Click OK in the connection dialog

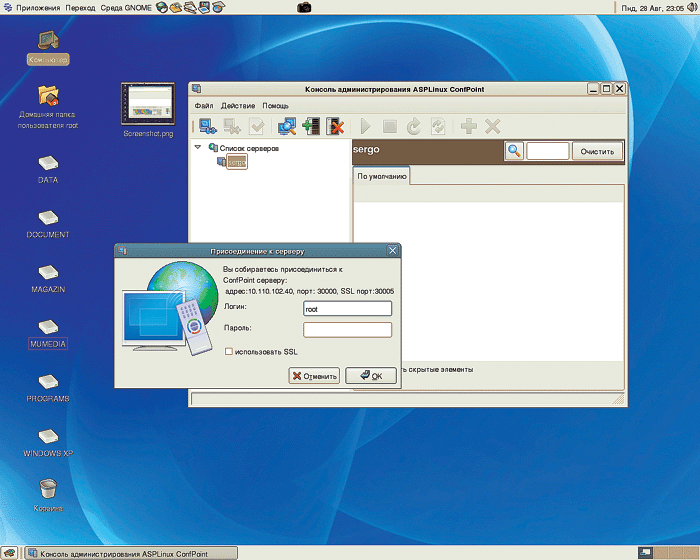[x=371, y=376]
